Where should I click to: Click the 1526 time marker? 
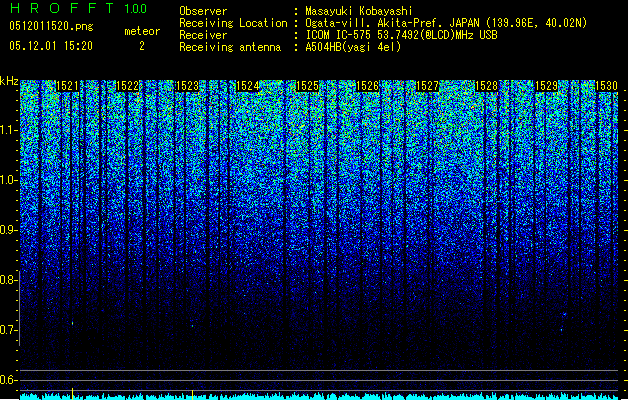(x=367, y=86)
